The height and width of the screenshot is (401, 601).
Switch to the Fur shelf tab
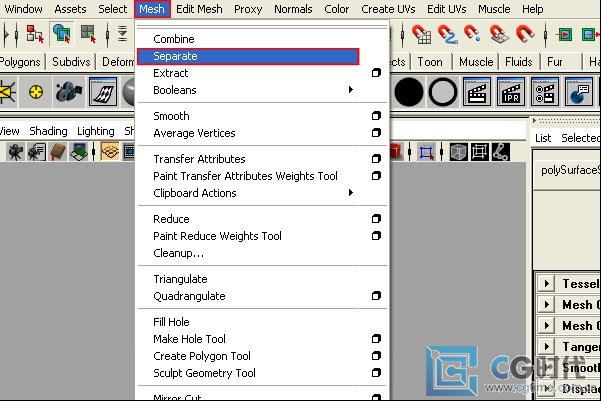point(555,62)
